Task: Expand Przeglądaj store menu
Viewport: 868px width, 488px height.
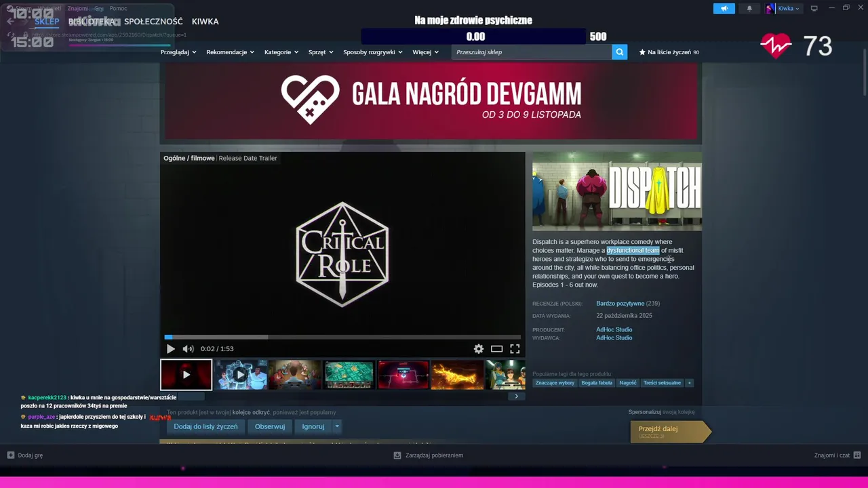Action: pos(178,52)
